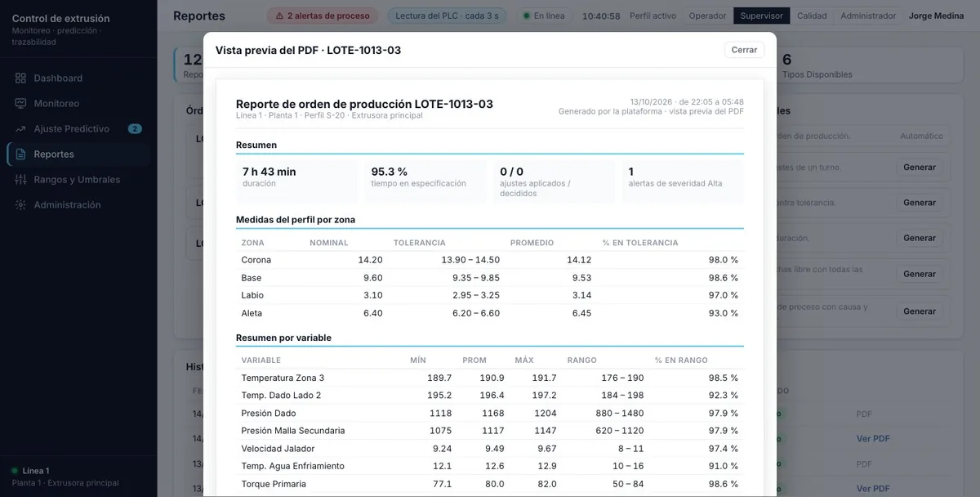Open Rangos y Umbrales menu item
The image size is (980, 497).
78,180
